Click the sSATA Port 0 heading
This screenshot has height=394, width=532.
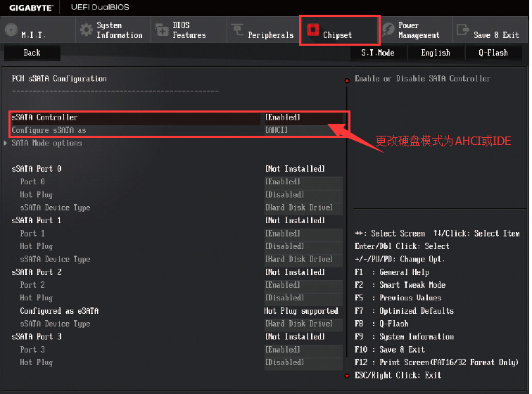(37, 169)
